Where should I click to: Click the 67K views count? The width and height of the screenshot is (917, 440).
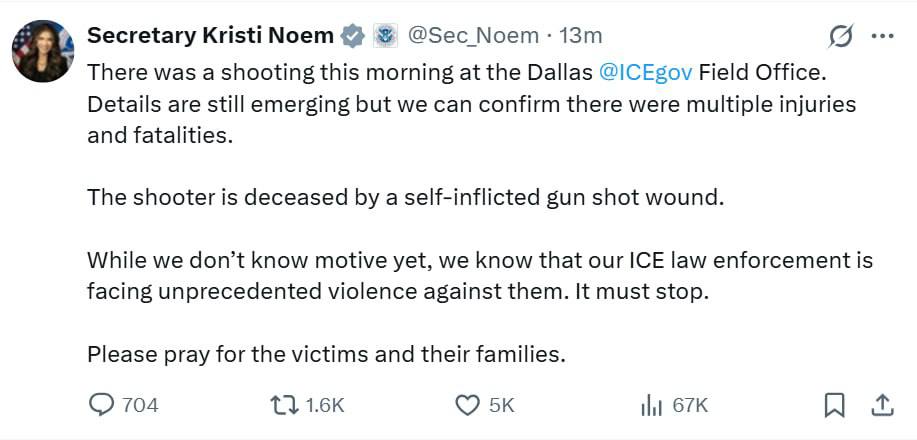[x=690, y=405]
